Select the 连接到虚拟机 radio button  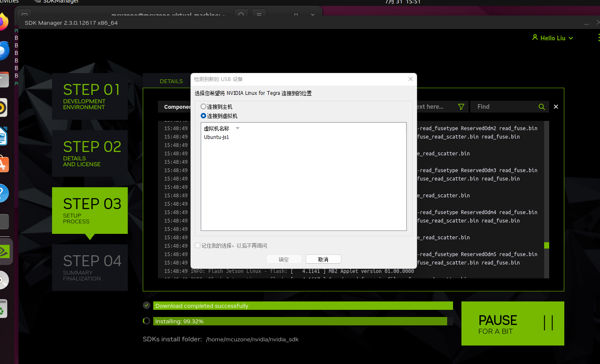204,116
